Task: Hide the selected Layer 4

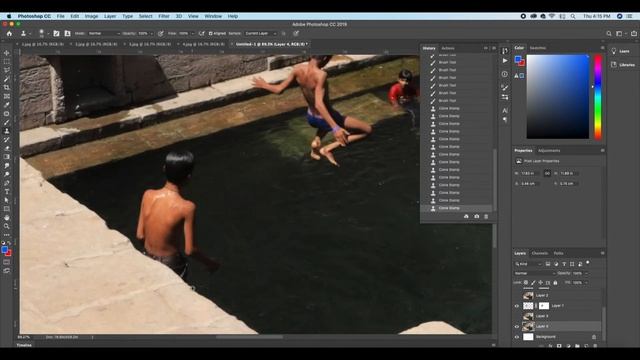Action: 517,327
